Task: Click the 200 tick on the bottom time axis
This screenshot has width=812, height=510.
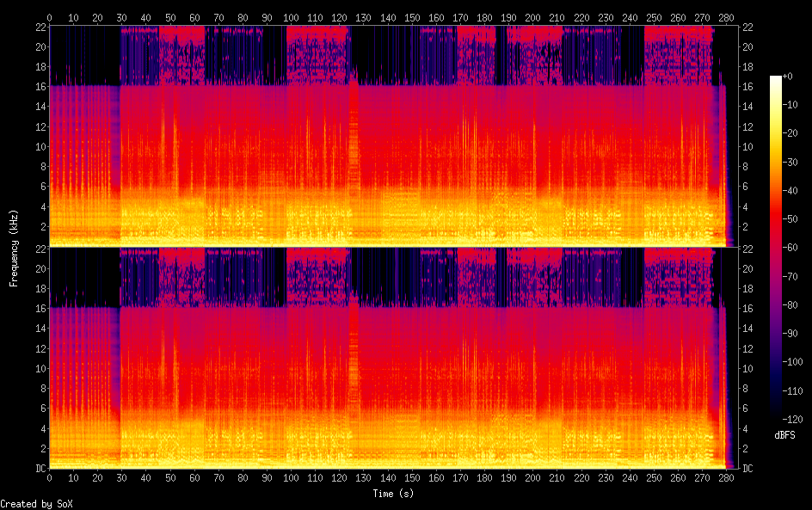Action: (533, 479)
